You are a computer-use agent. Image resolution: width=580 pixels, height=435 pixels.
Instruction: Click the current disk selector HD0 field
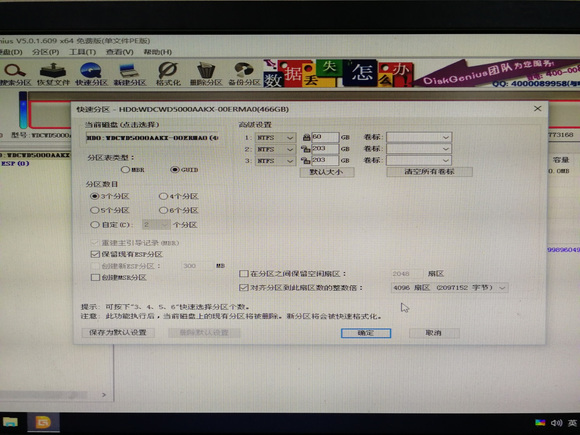(x=153, y=138)
